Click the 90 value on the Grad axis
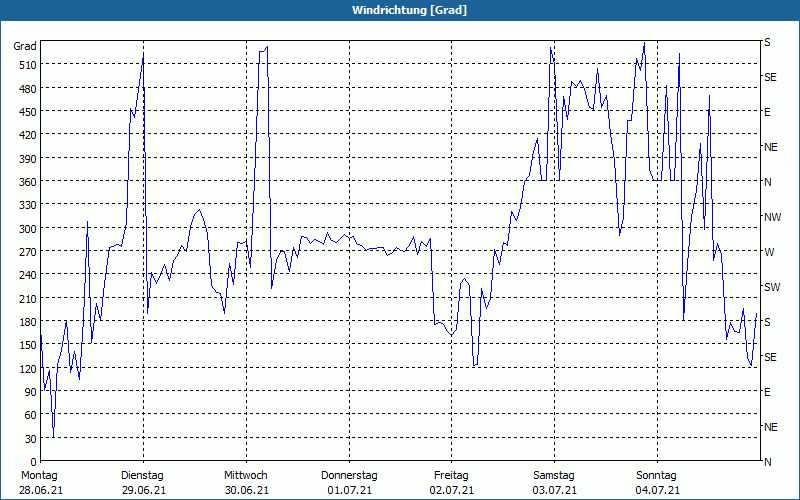The image size is (800, 500). pyautogui.click(x=31, y=392)
